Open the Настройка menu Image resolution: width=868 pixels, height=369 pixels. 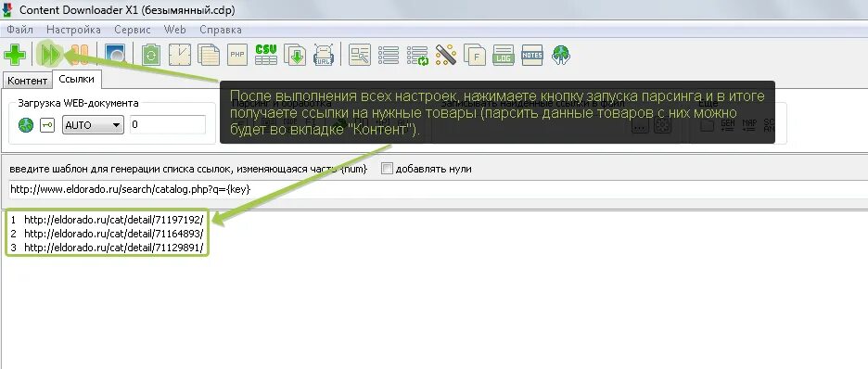coord(73,30)
